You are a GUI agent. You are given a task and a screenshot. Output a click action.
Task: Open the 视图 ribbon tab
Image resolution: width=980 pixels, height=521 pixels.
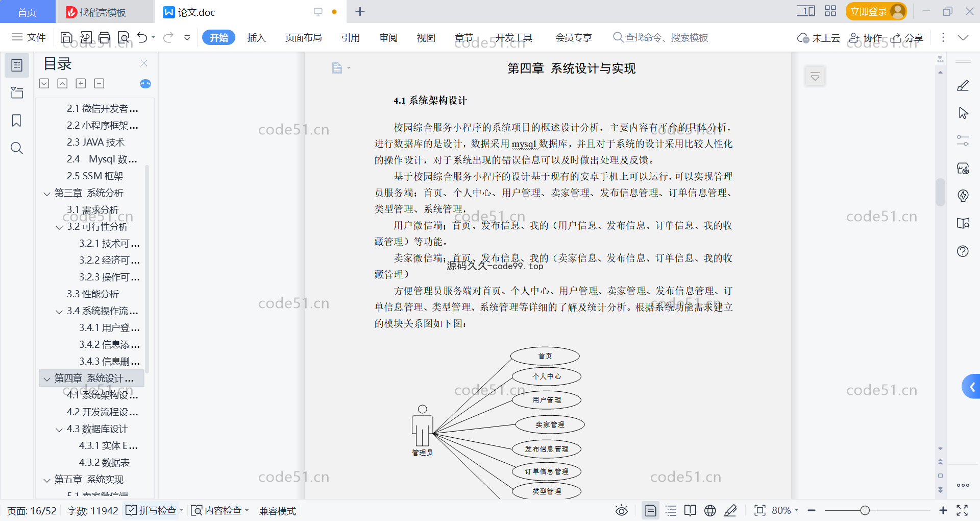[426, 37]
